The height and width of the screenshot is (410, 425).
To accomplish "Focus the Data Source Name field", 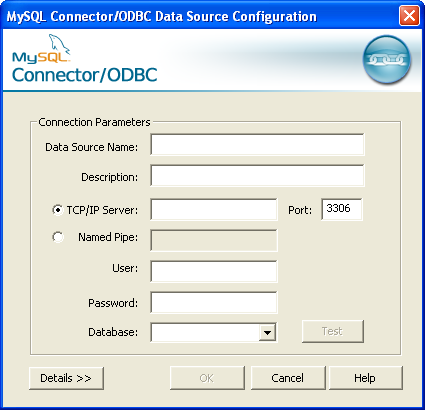I will [x=257, y=144].
